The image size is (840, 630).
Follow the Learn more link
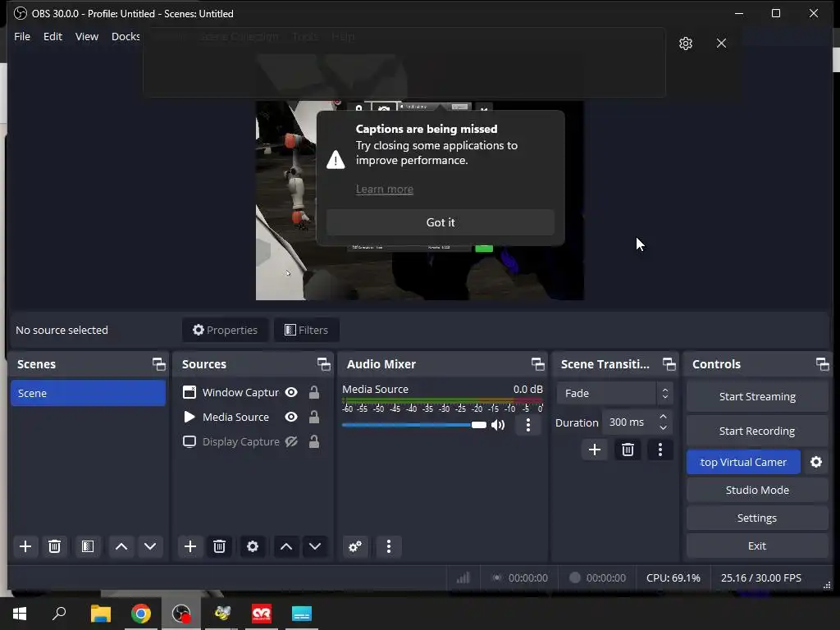[x=385, y=189]
